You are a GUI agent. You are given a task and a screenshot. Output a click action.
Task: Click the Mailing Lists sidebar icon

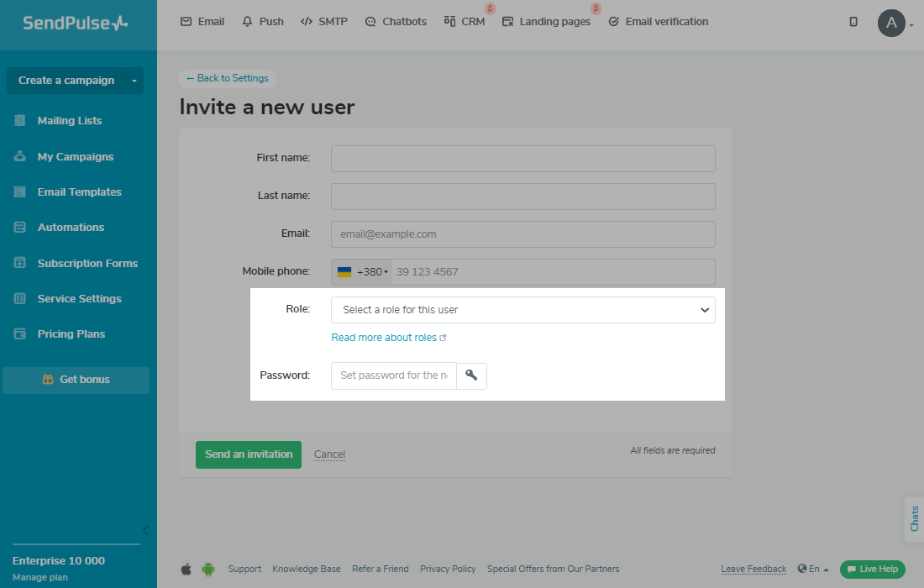(x=20, y=121)
